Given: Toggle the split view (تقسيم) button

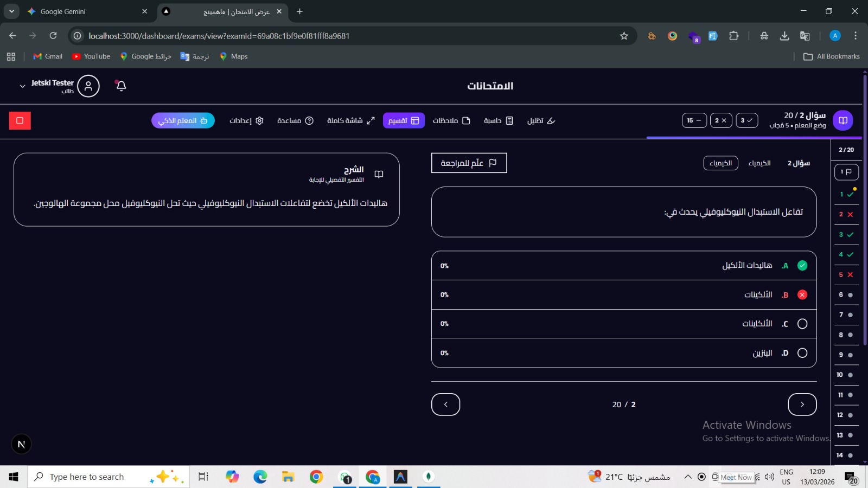Looking at the screenshot, I should pos(404,120).
